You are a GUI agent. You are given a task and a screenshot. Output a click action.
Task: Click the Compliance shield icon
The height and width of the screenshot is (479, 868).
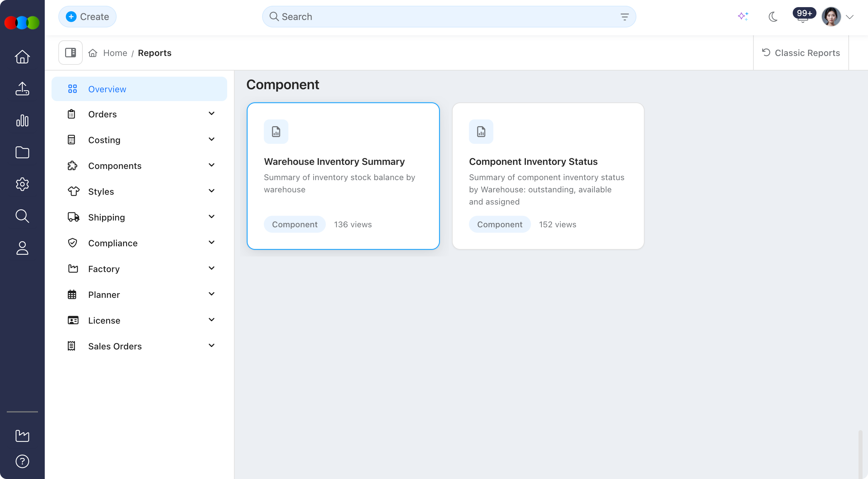(x=73, y=243)
